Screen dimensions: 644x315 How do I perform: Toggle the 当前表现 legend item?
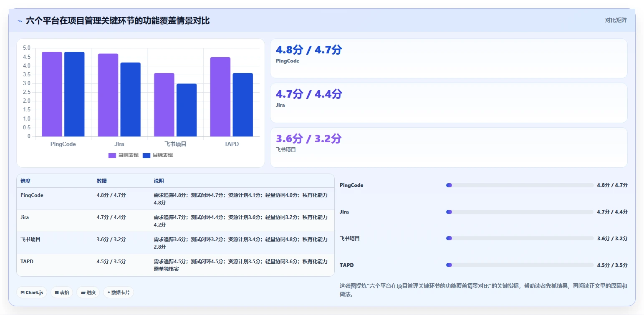[123, 155]
